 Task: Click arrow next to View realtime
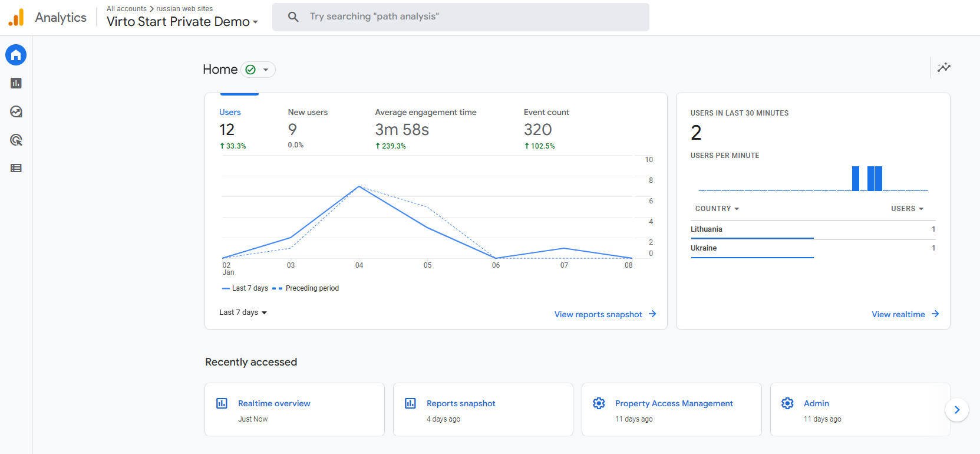pos(935,314)
